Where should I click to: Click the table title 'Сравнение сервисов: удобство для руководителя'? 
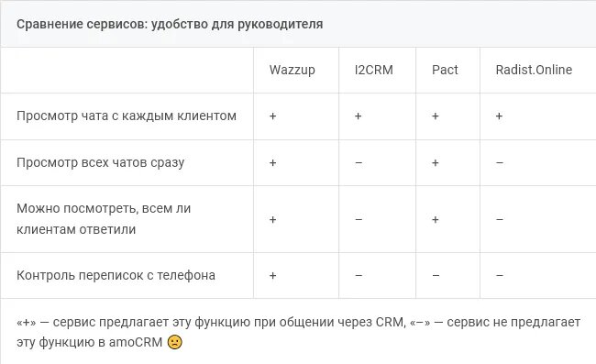click(170, 24)
